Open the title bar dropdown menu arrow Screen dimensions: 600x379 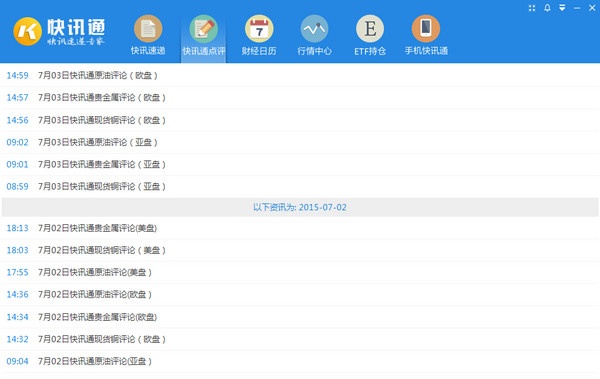(562, 8)
